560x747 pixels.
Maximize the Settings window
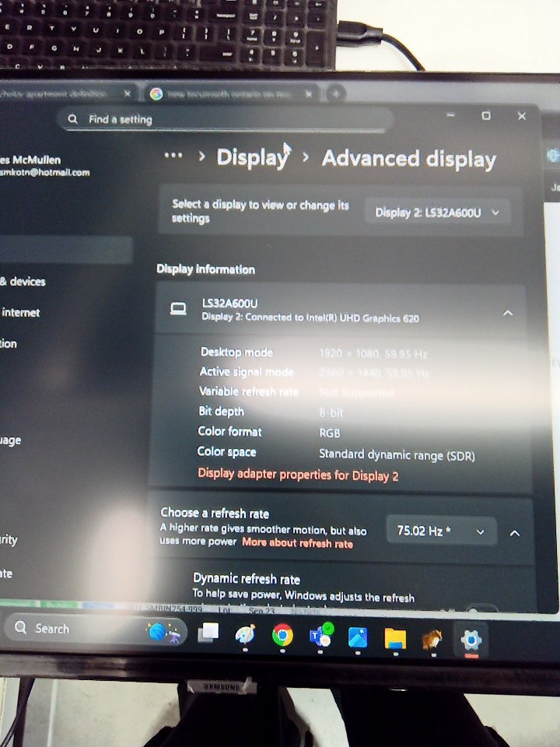(x=485, y=115)
